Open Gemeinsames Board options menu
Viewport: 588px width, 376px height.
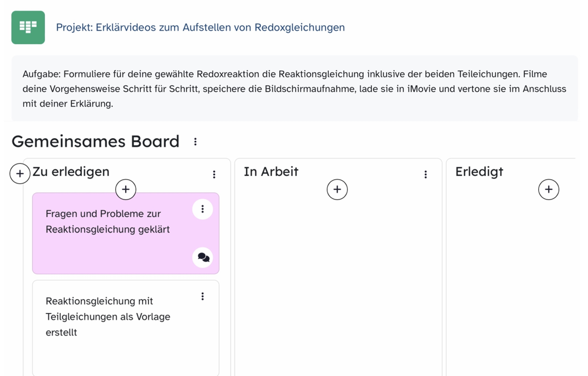[195, 142]
